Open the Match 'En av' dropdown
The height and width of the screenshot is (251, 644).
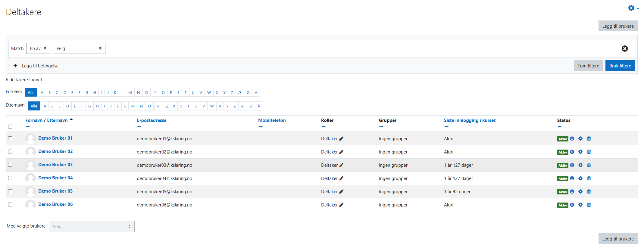coord(38,48)
